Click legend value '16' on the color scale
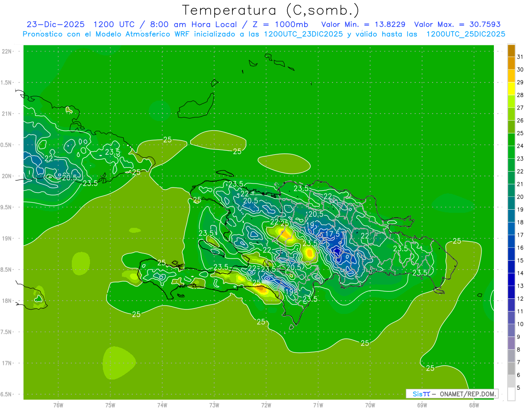Viewport: 532px width, 411px height. click(520, 248)
